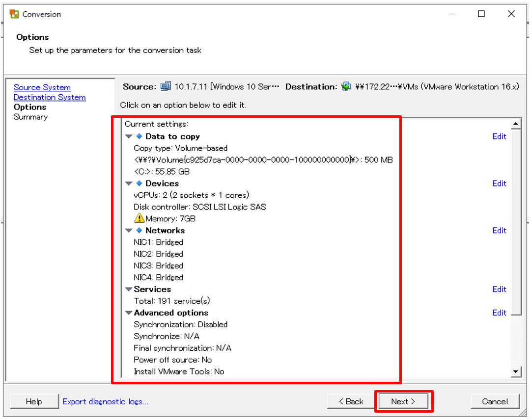Click the Services heading
This screenshot has width=531, height=420.
[x=152, y=289]
